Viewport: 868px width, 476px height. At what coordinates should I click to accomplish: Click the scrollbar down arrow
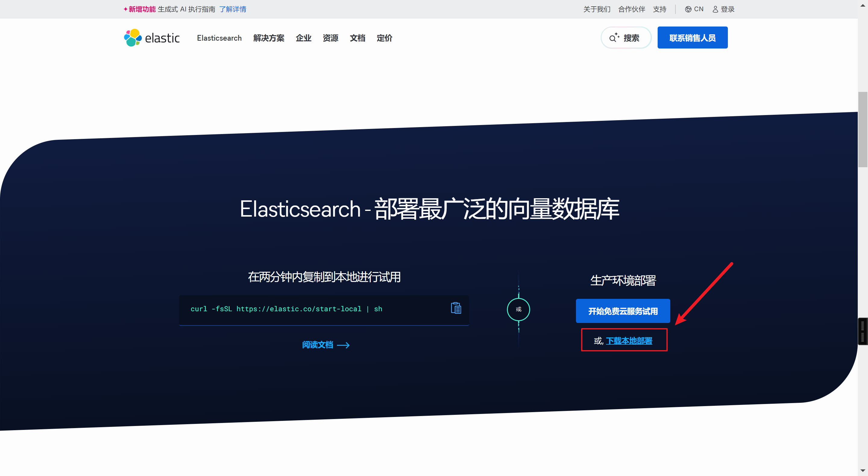coord(863,471)
